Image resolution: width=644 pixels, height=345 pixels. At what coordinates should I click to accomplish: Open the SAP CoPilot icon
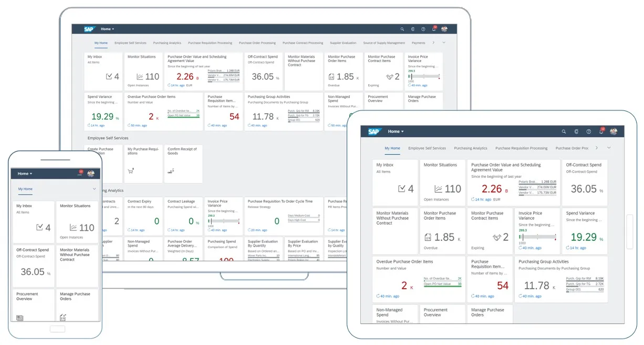click(x=412, y=29)
